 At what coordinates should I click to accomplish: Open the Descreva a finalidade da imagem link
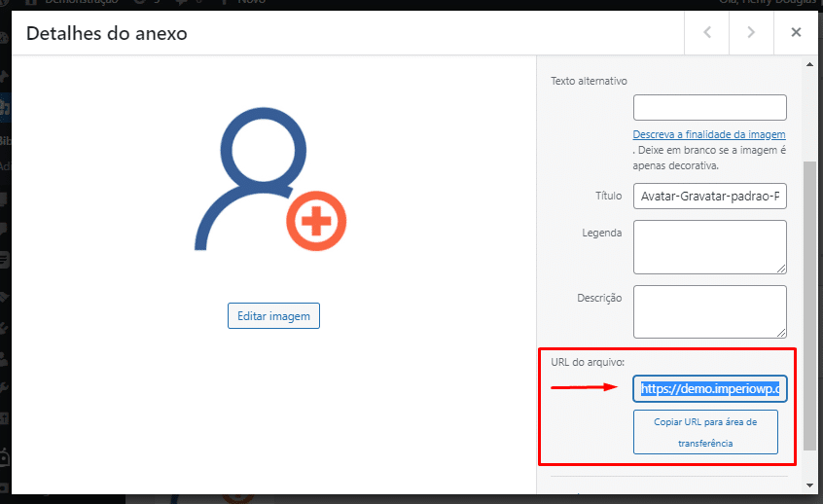pyautogui.click(x=708, y=134)
